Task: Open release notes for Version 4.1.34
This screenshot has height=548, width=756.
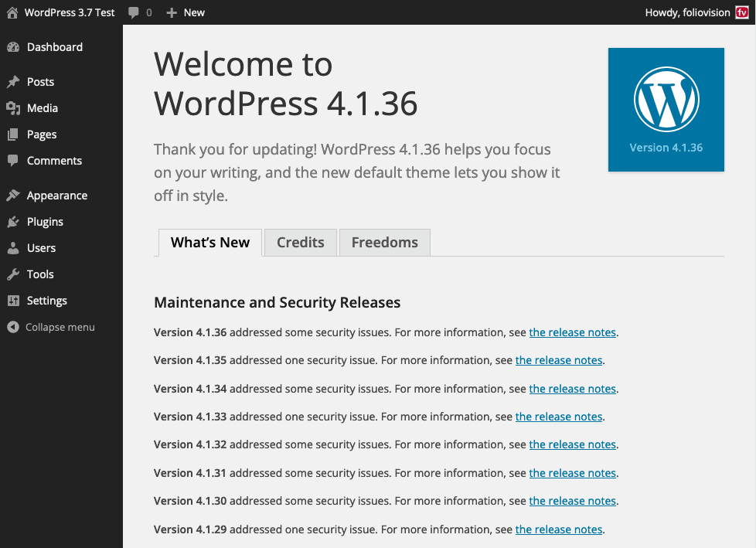Action: pyautogui.click(x=572, y=389)
